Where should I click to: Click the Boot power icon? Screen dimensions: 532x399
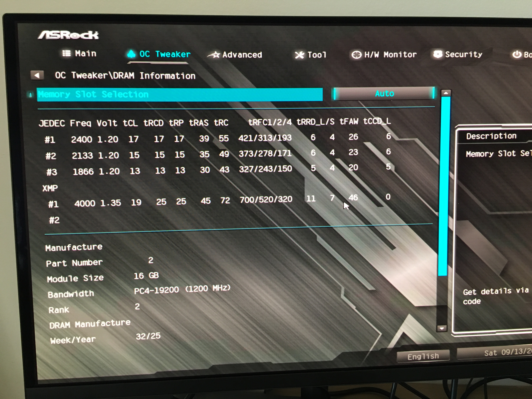coord(517,54)
